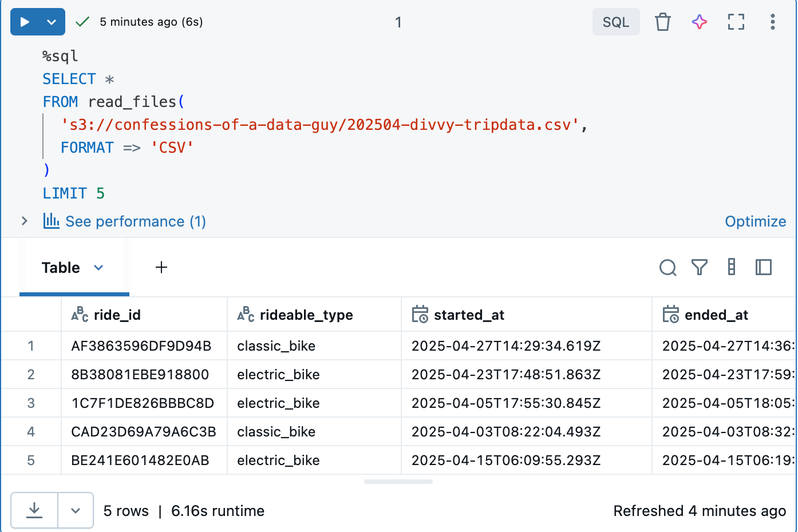Click the timestamp calendar icon beside started_at
This screenshot has height=532, width=798.
[x=420, y=315]
